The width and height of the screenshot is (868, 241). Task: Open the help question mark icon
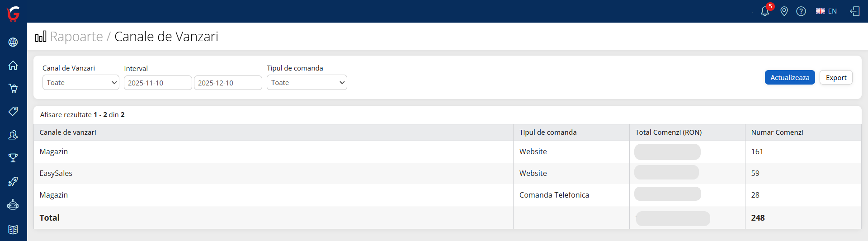(801, 11)
